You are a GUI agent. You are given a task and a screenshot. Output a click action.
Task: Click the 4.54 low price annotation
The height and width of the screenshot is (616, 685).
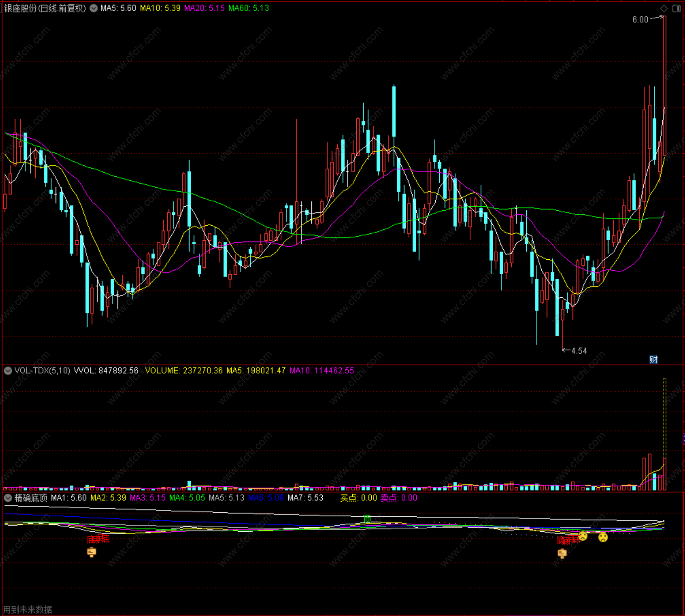pos(579,351)
